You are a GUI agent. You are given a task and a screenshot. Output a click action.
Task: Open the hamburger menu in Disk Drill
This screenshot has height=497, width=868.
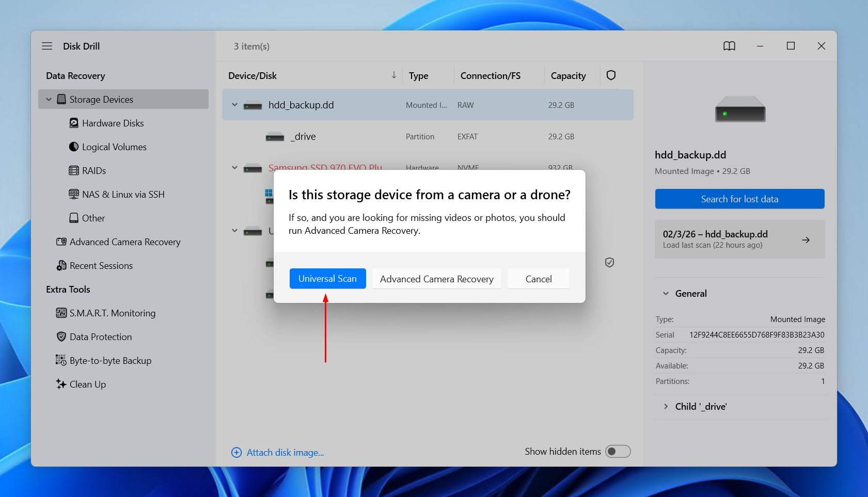pyautogui.click(x=47, y=46)
